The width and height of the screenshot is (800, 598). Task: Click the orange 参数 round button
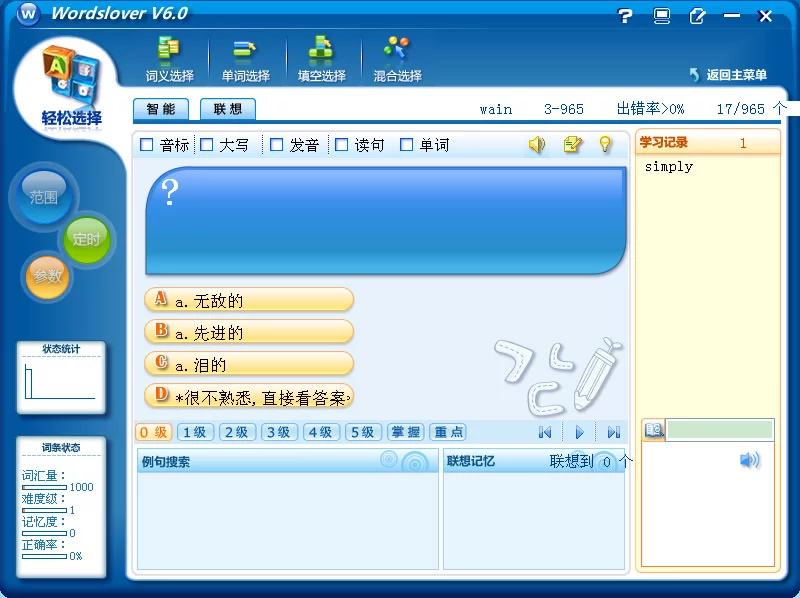pyautogui.click(x=47, y=276)
